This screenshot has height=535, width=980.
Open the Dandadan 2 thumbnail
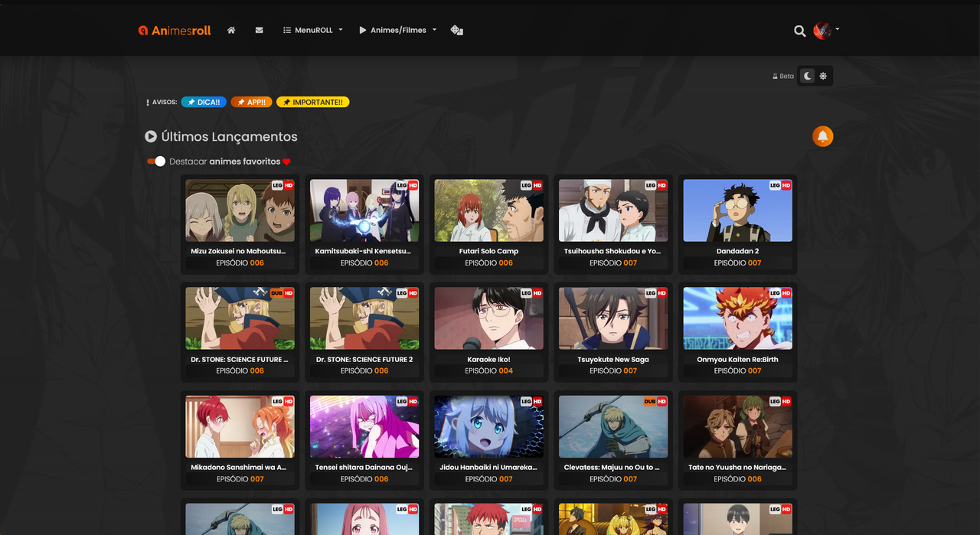[737, 210]
